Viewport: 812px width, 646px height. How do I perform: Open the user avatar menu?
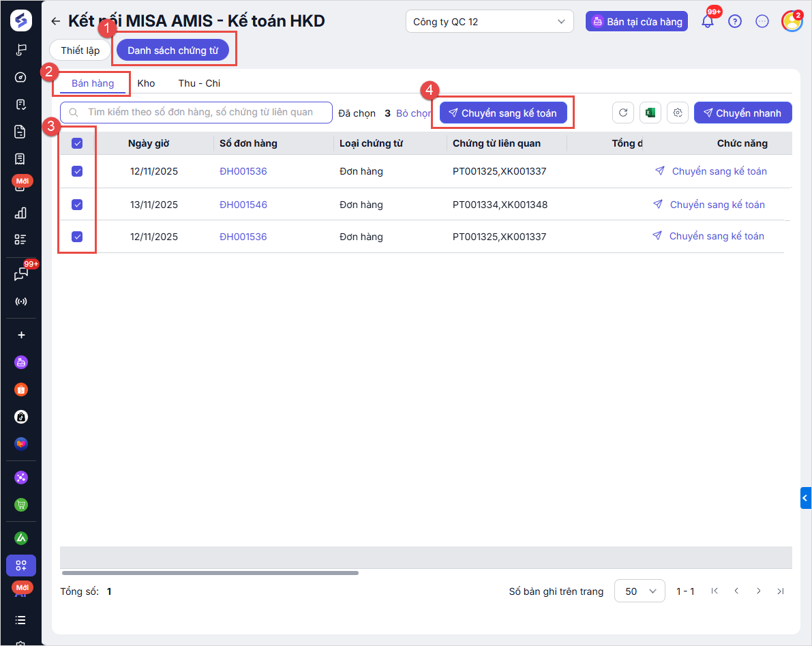[x=792, y=21]
